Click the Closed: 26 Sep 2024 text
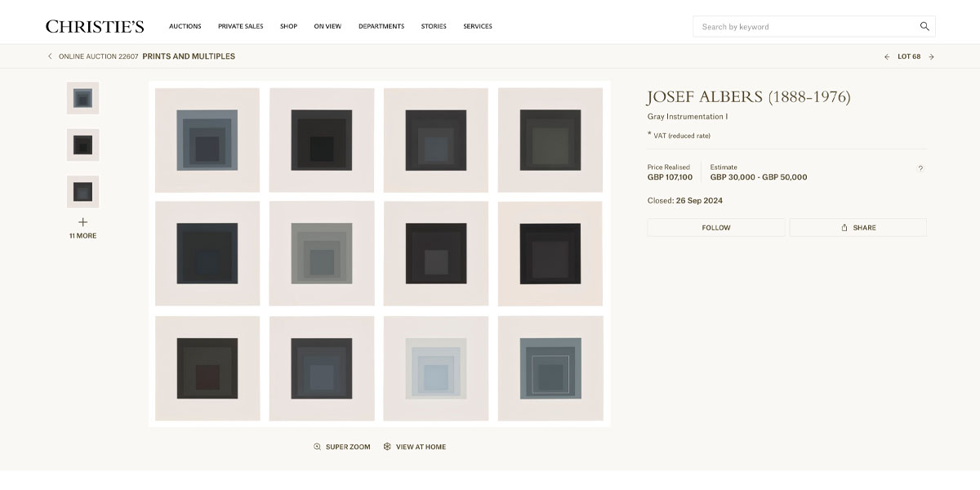Screen dimensions: 980x490 pos(685,201)
